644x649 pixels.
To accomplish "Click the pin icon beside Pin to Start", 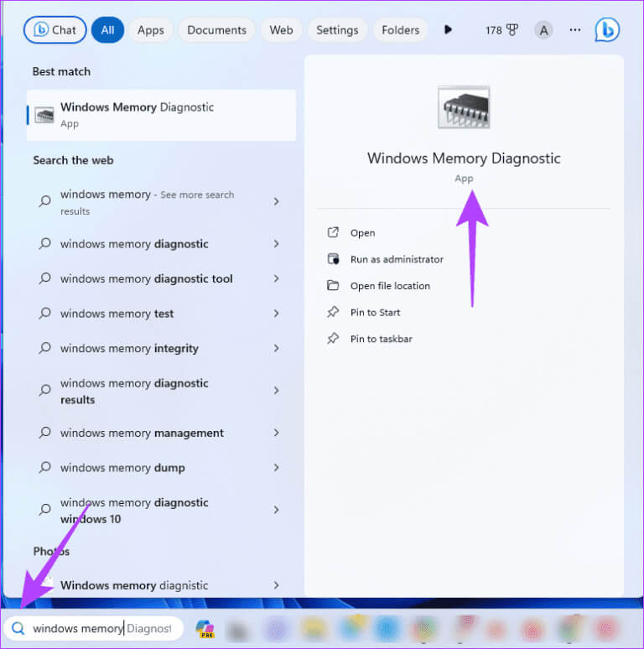I will [333, 312].
